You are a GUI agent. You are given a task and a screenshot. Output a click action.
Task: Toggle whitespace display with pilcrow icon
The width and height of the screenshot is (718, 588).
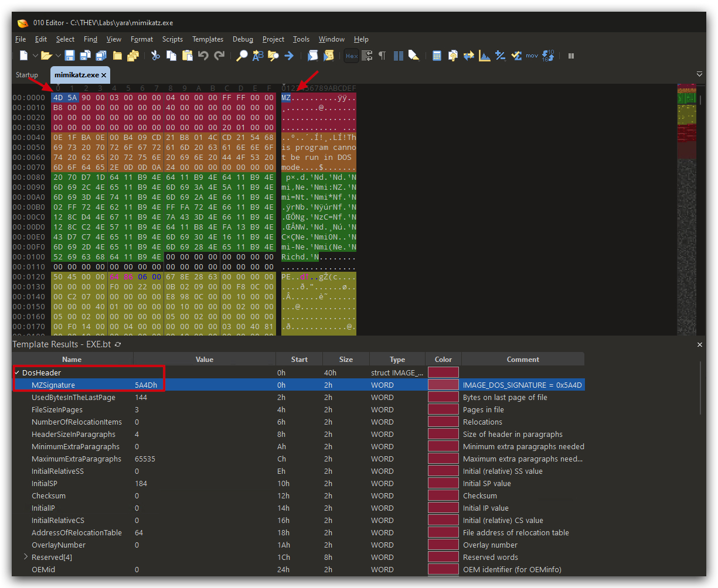(382, 56)
